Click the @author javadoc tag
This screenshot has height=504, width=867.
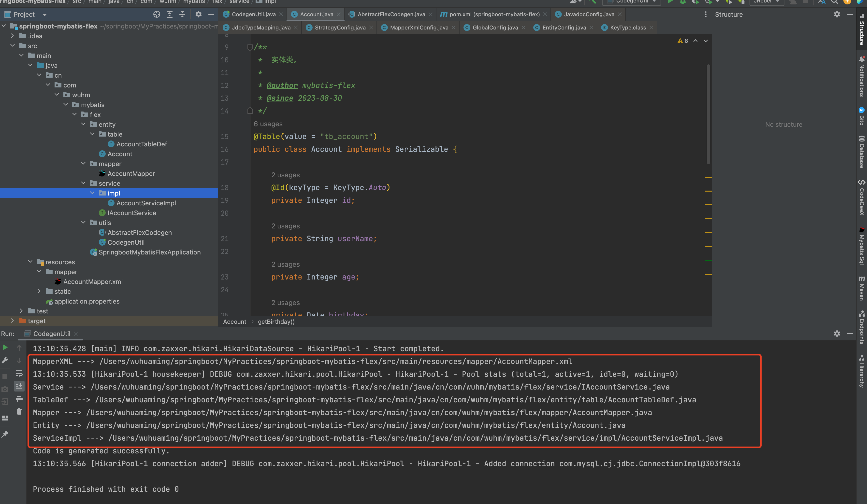282,85
